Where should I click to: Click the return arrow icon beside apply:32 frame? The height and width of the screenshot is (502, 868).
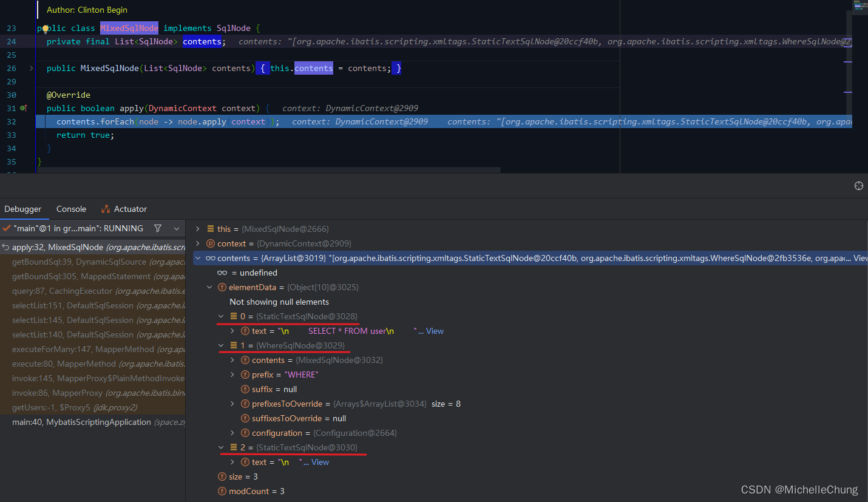coord(5,247)
